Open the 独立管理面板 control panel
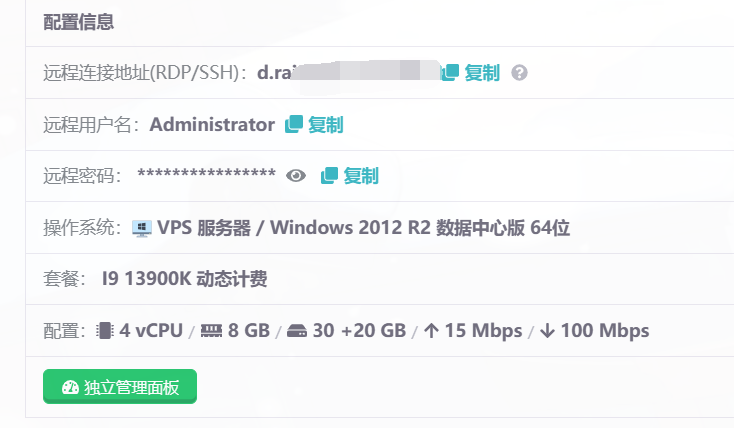This screenshot has width=734, height=428. click(120, 387)
